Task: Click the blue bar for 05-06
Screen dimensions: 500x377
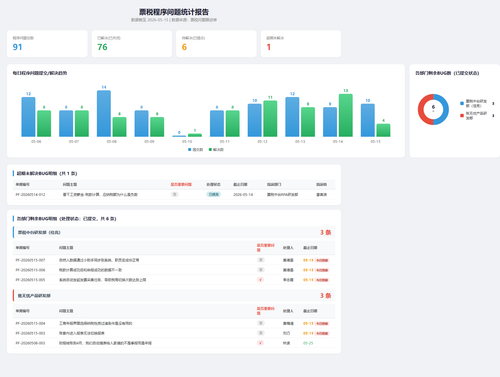Action: [x=28, y=117]
